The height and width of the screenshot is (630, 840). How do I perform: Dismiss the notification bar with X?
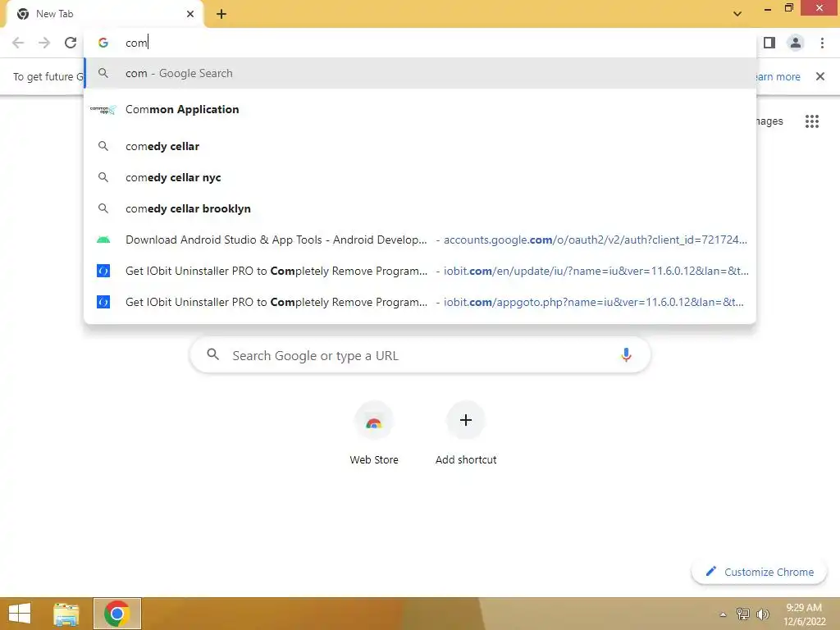(x=820, y=76)
